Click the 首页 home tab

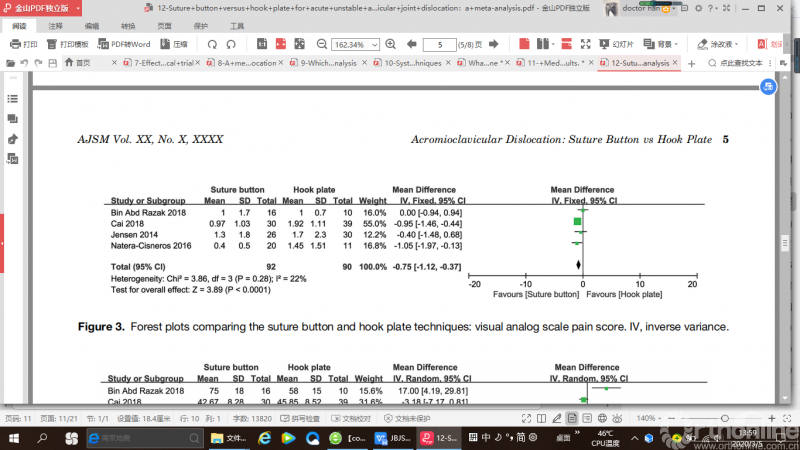click(76, 63)
